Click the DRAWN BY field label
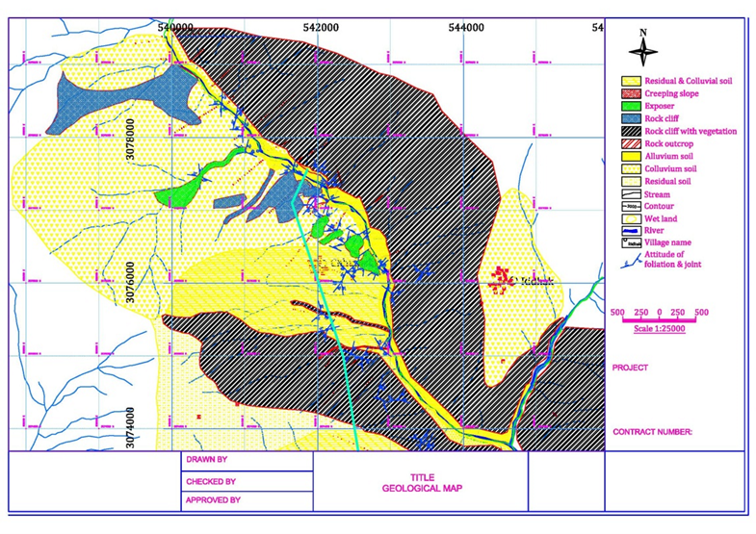 [205, 461]
